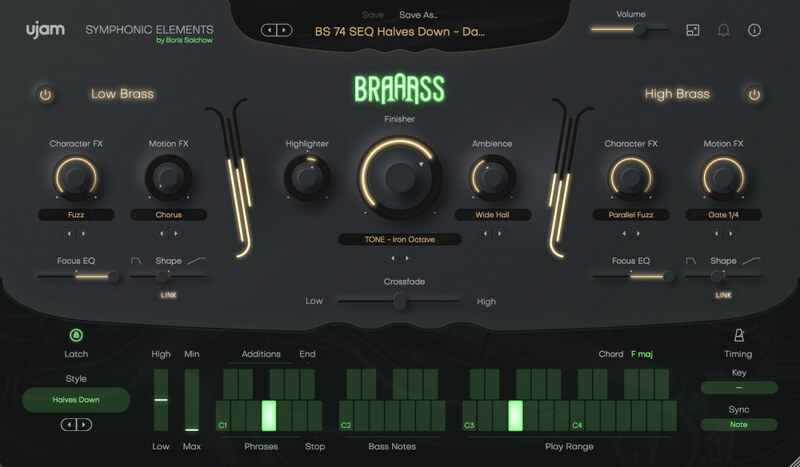Select low-cut shape icon under Low Brass
The height and width of the screenshot is (467, 800).
click(137, 261)
